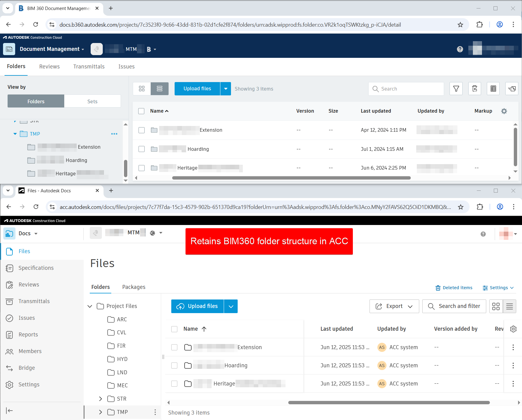
Task: Check the Extension folder row in ACC
Action: click(x=174, y=347)
